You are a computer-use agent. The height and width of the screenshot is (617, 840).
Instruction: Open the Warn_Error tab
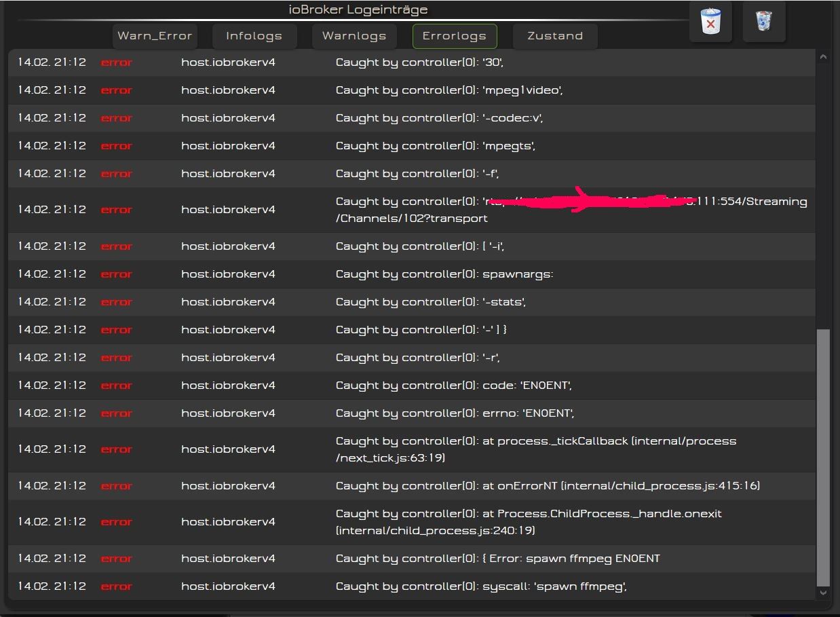(155, 36)
